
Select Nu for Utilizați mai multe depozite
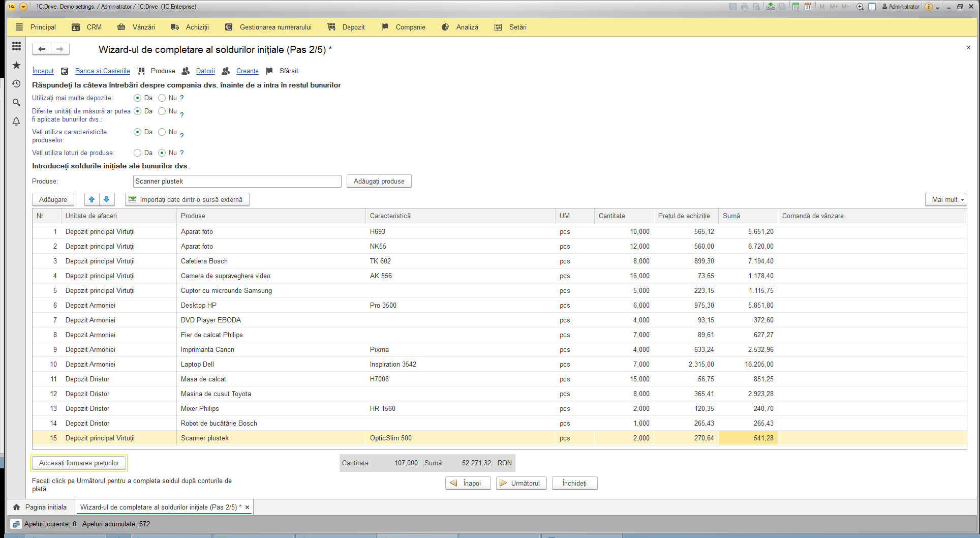click(162, 98)
